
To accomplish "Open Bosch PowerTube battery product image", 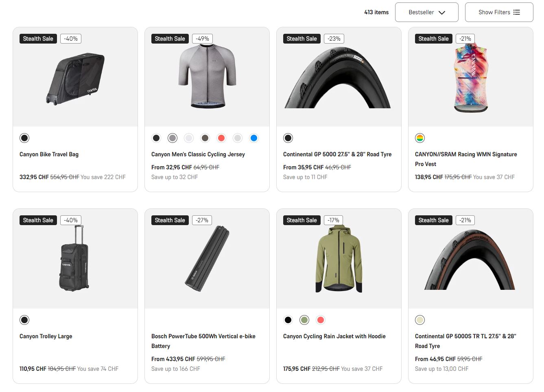I will (x=207, y=258).
